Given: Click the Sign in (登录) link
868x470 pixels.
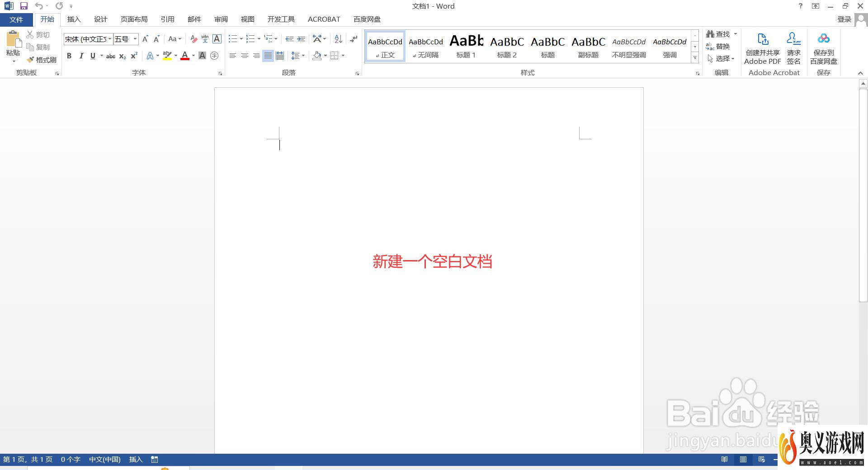Looking at the screenshot, I should click(x=844, y=19).
